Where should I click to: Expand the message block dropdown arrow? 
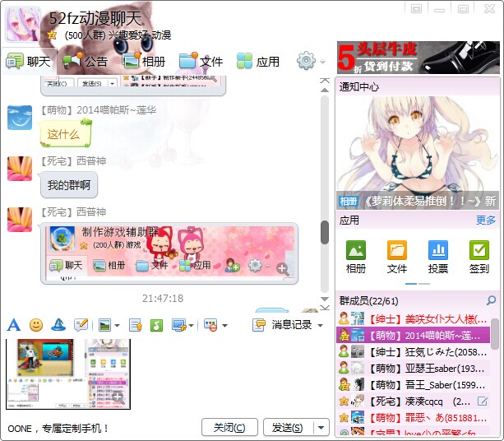click(x=224, y=326)
